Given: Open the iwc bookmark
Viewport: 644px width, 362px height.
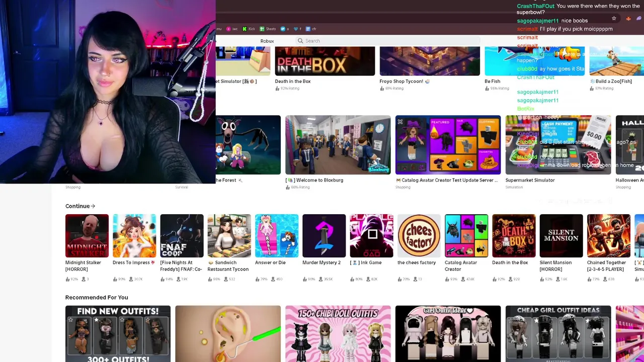Looking at the screenshot, I should pyautogui.click(x=232, y=29).
